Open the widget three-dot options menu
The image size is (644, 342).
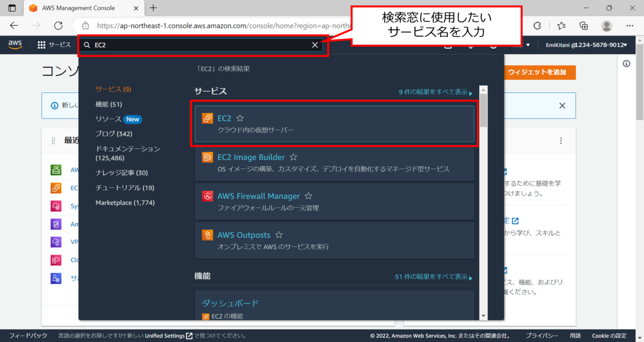point(561,141)
